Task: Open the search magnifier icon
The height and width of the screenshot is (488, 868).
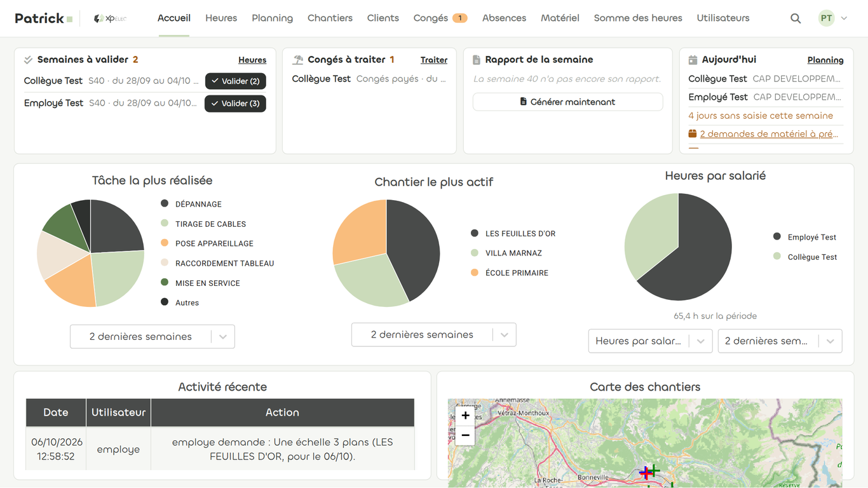Action: click(795, 18)
